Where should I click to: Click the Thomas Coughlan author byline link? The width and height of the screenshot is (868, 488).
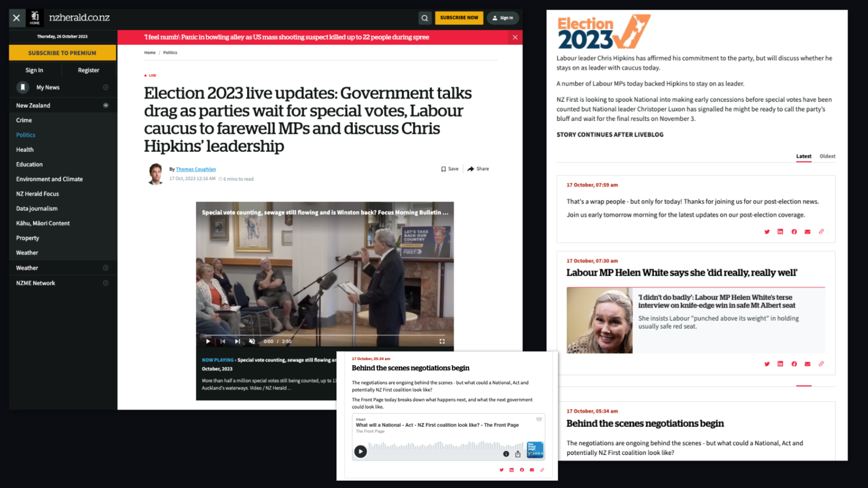[x=195, y=168]
